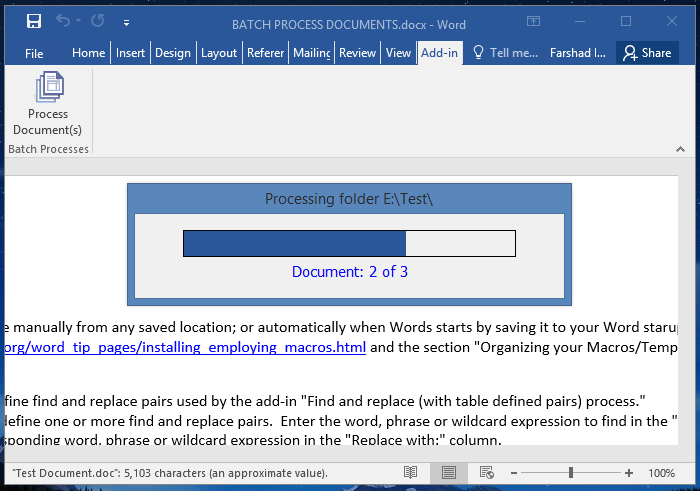The image size is (700, 491).
Task: Click the Save icon in quick access toolbar
Action: pyautogui.click(x=33, y=21)
